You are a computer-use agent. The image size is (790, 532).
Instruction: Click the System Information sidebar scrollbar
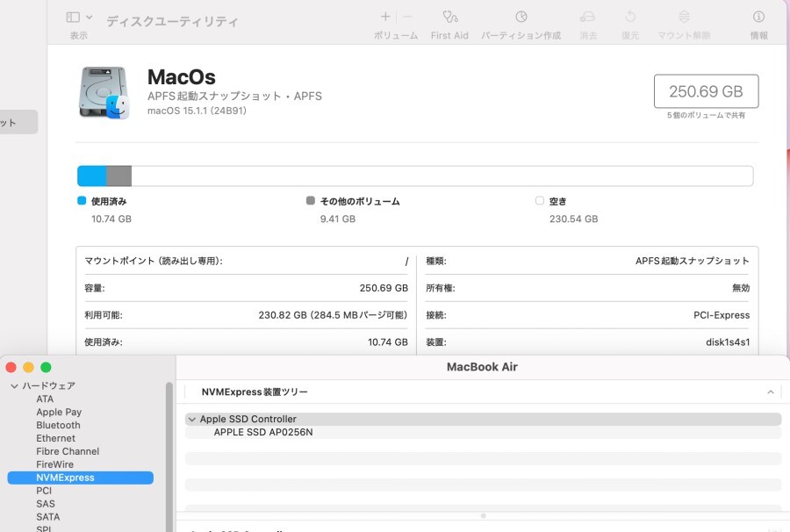click(169, 457)
